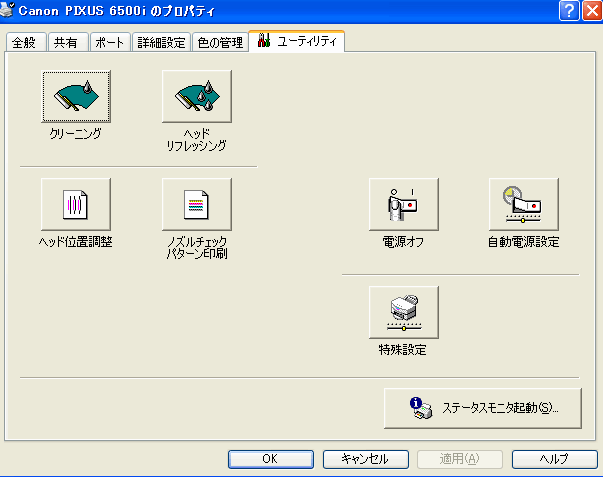Switch to the 全般 tab

[26, 42]
